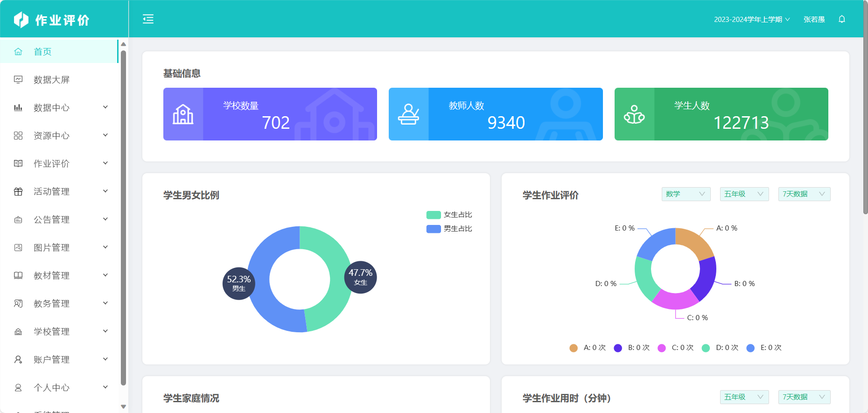Click the 教师人数 value 9340
Screen dimensions: 868x413
(x=506, y=123)
